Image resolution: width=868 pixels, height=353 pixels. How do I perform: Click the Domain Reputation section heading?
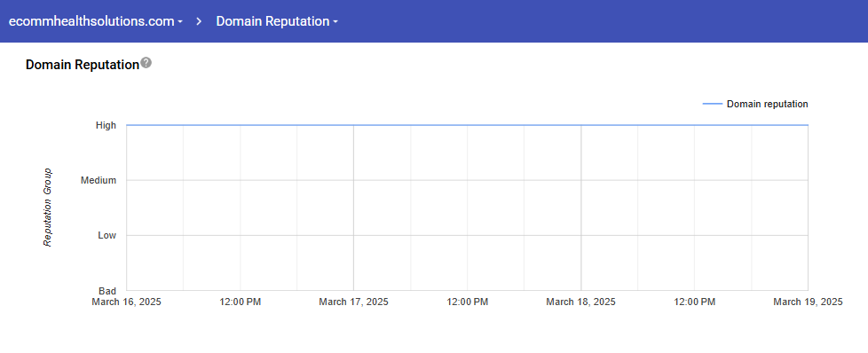tap(82, 65)
